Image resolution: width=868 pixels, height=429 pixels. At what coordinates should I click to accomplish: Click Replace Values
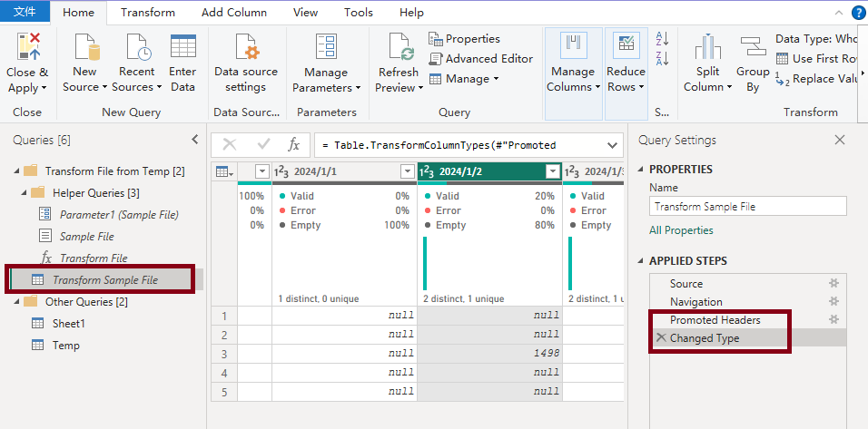(x=816, y=79)
